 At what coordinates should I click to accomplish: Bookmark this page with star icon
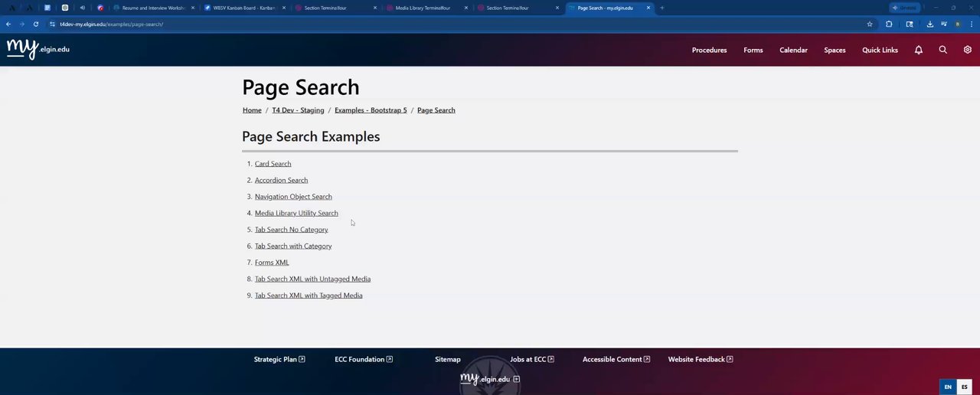point(870,24)
